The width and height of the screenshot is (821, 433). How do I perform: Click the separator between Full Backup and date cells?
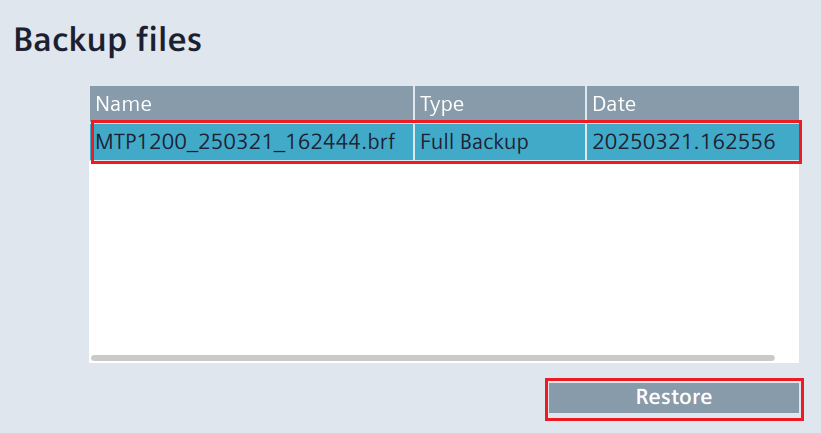586,142
